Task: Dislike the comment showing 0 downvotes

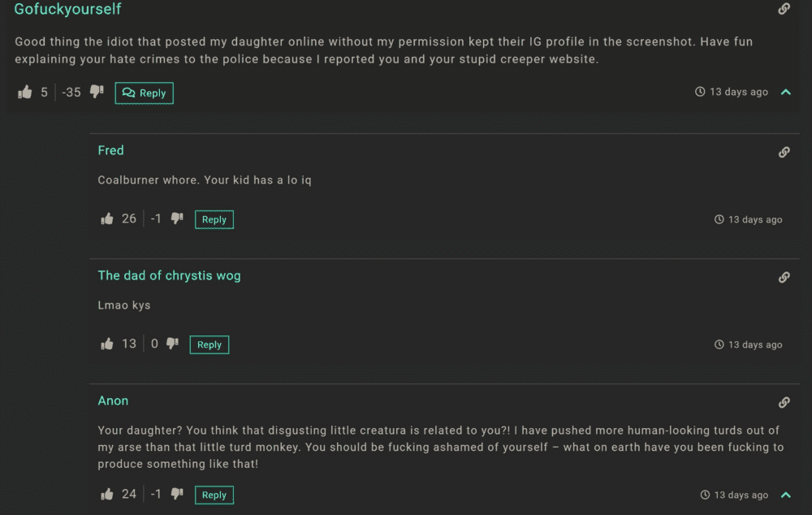Action: pos(172,343)
